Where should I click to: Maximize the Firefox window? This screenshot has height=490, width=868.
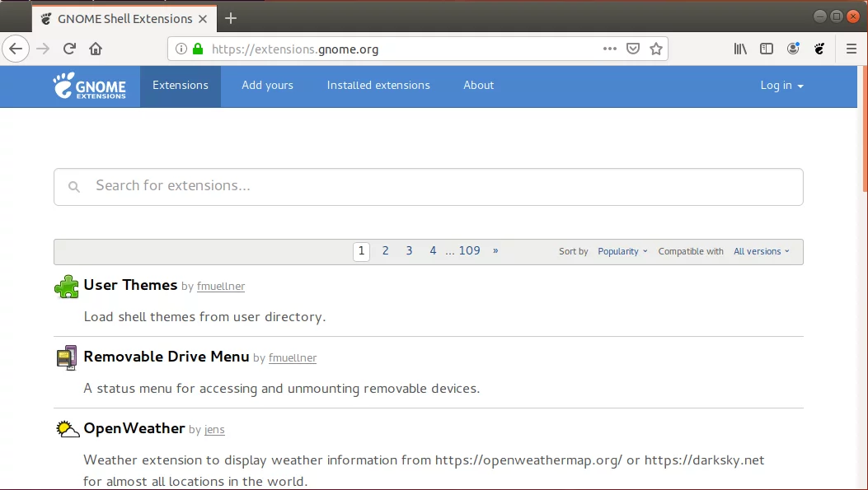837,16
